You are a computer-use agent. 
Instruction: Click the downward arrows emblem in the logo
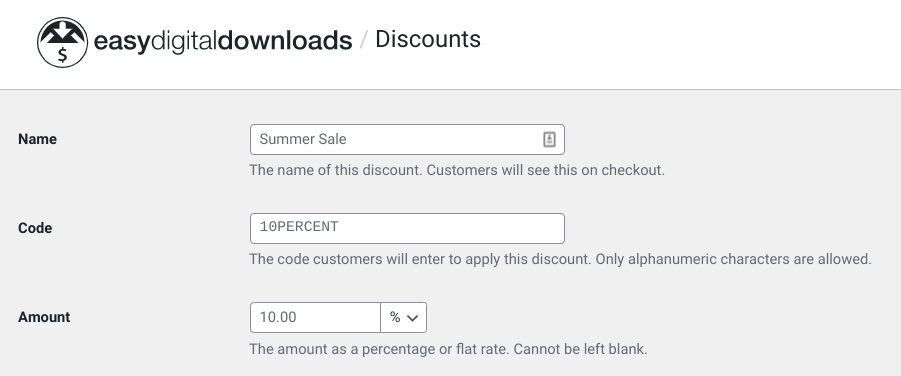pyautogui.click(x=63, y=33)
